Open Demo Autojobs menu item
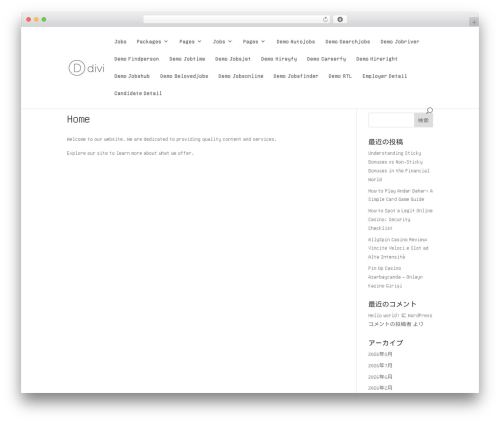This screenshot has height=423, width=500. point(296,42)
